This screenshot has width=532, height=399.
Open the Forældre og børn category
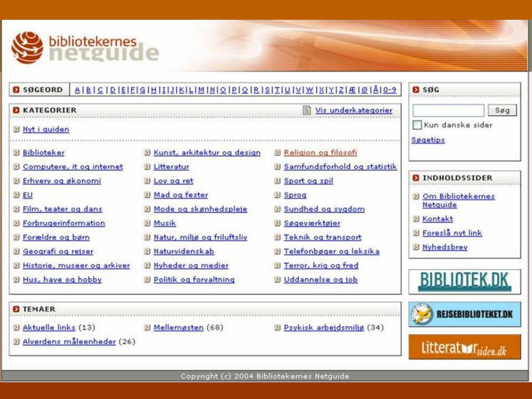56,237
